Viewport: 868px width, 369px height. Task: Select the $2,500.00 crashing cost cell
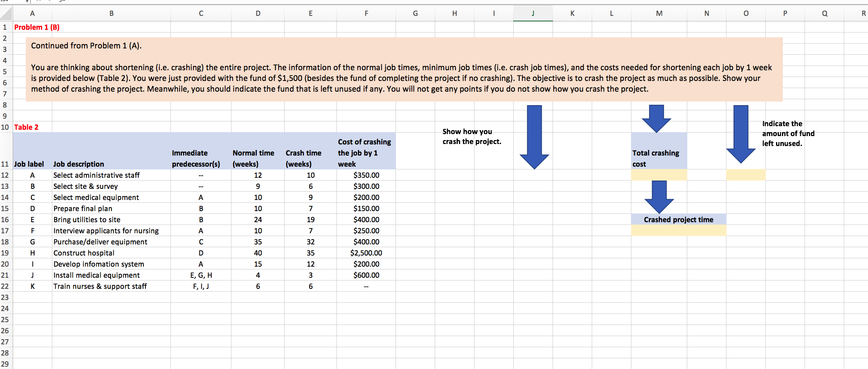tap(366, 253)
